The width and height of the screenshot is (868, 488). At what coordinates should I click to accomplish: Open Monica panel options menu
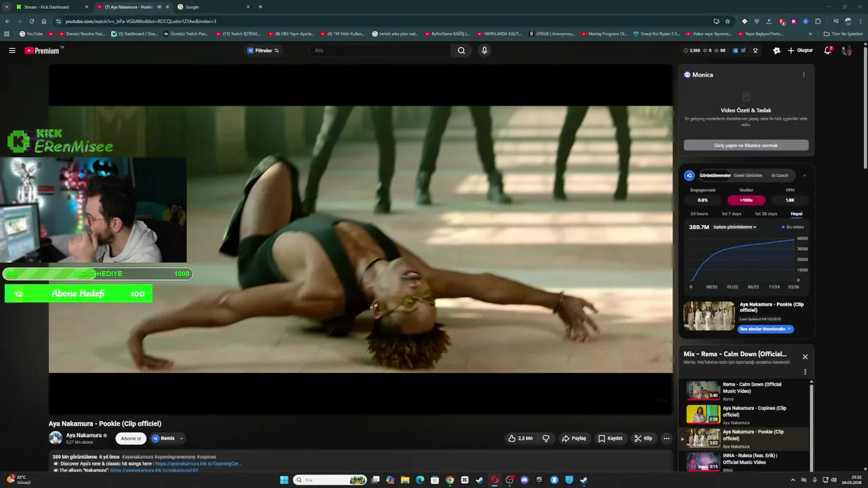pos(804,75)
